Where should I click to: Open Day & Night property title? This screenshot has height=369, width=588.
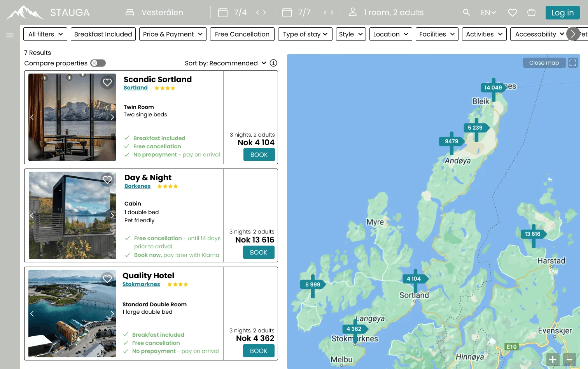click(148, 177)
